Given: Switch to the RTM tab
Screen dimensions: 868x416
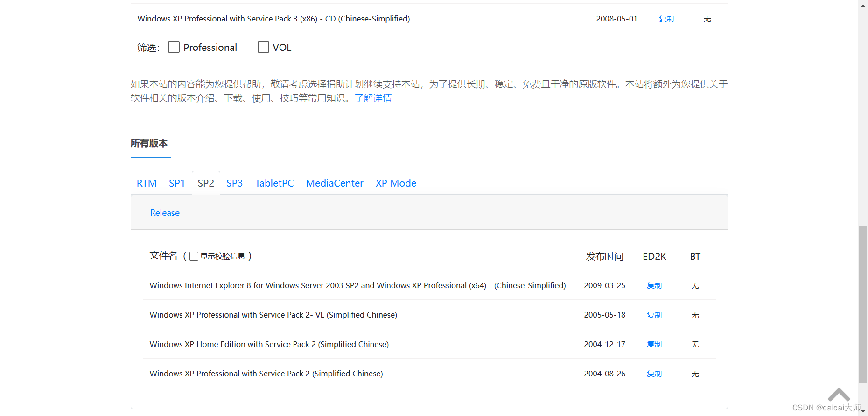Looking at the screenshot, I should coord(147,183).
